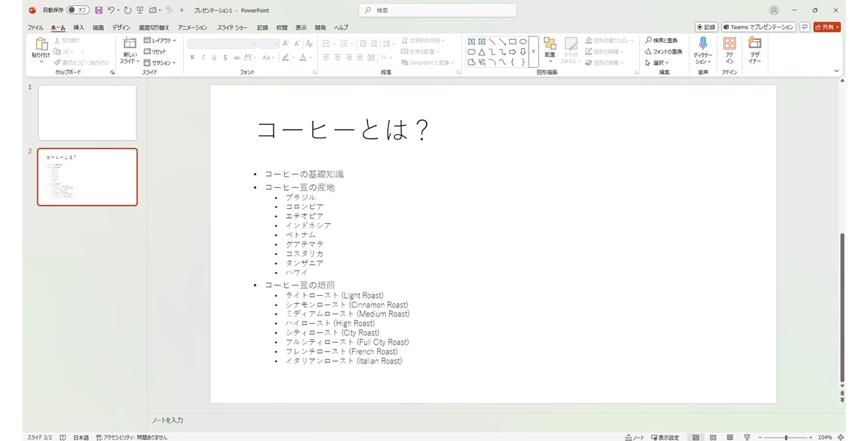Click the Record (記録) button at top right
The width and height of the screenshot is (868, 441).
706,27
